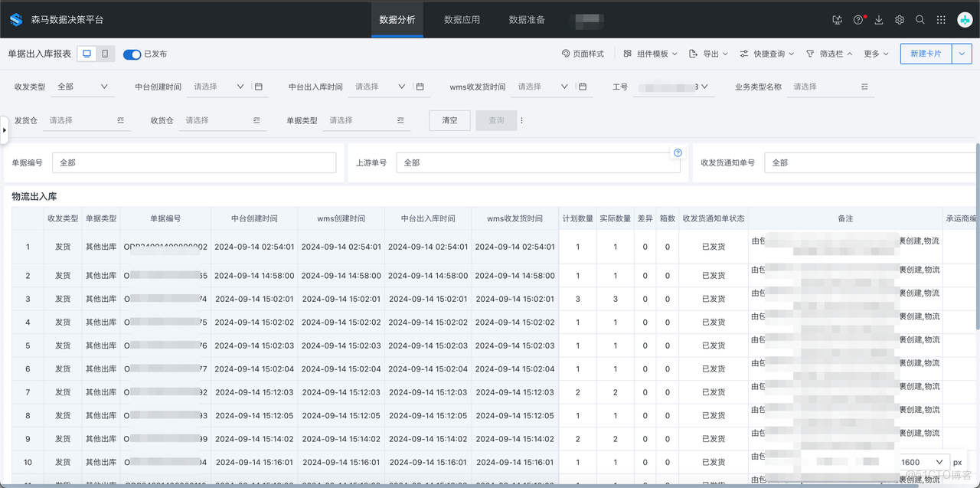Image resolution: width=980 pixels, height=488 pixels.
Task: Switch report to mobile preview mode
Action: [x=104, y=54]
